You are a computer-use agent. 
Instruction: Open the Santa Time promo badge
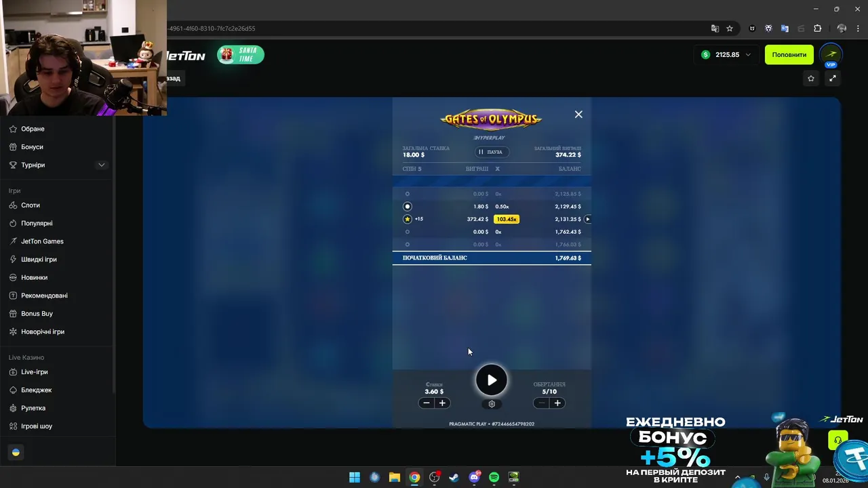(241, 55)
